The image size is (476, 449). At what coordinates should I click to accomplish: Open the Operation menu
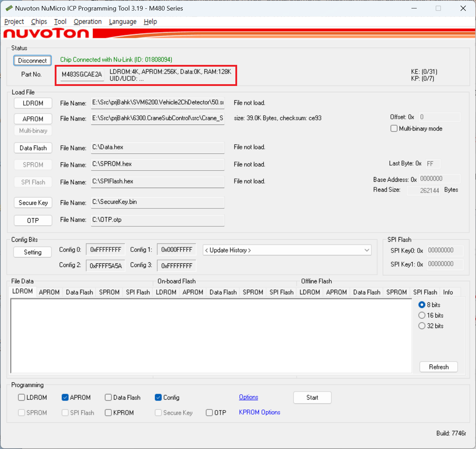tap(88, 22)
